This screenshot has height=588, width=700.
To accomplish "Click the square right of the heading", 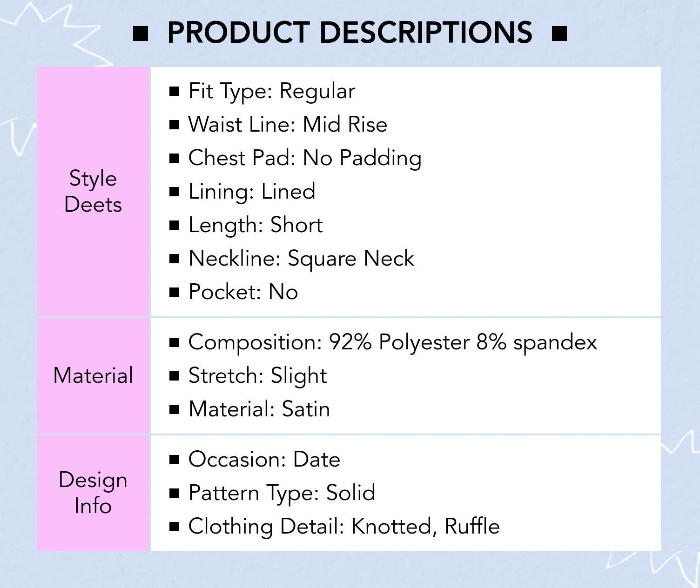I will point(559,33).
